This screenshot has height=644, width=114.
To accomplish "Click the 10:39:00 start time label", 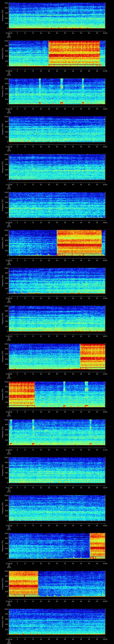I will point(9,412).
